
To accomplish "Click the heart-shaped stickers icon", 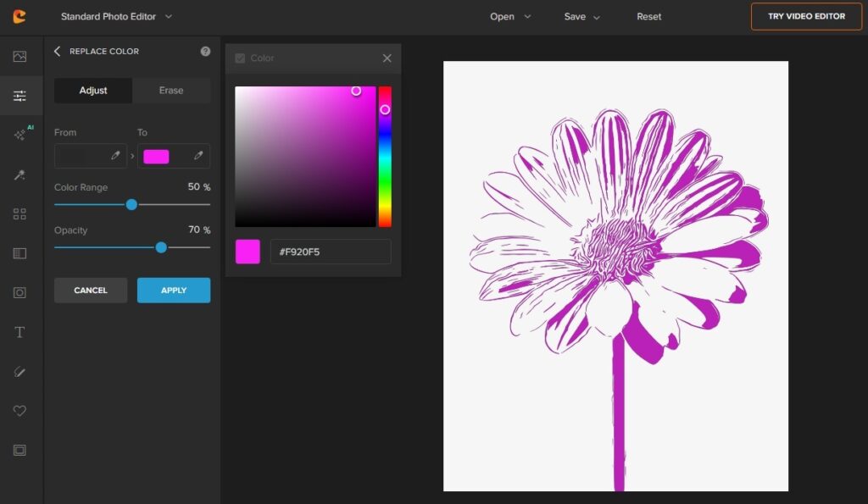I will [x=19, y=411].
